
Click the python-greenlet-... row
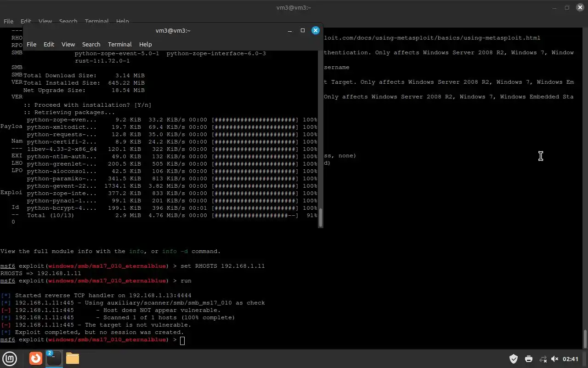pos(172,164)
